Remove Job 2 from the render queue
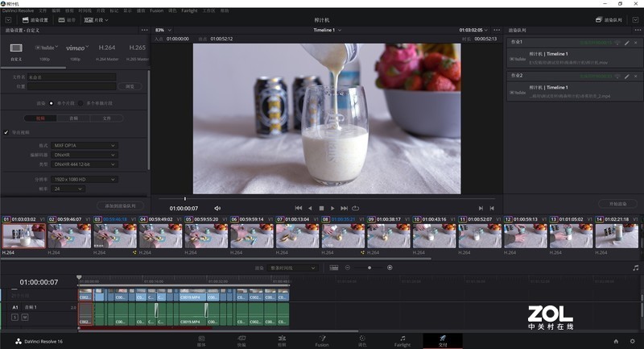The height and width of the screenshot is (349, 644). click(x=636, y=76)
